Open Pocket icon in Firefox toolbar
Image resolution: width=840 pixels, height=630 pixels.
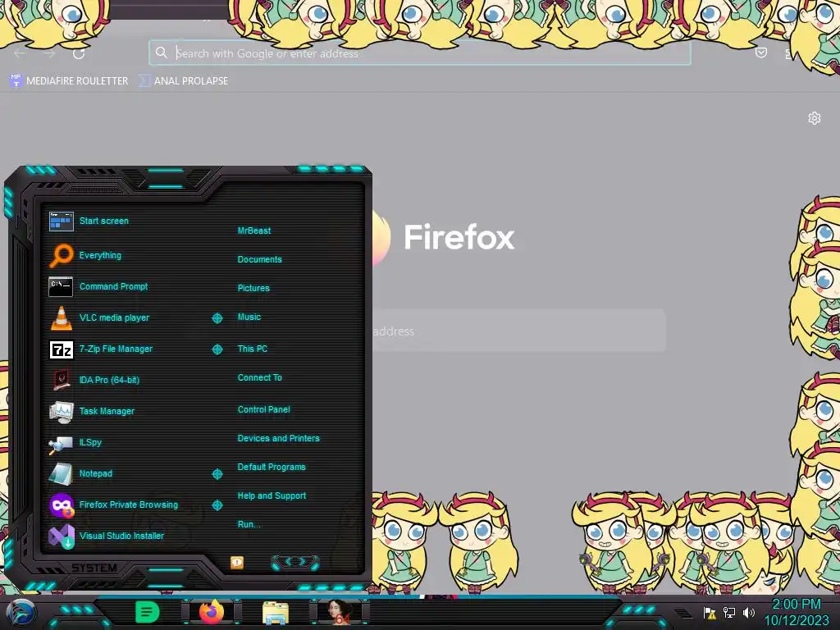pos(760,52)
